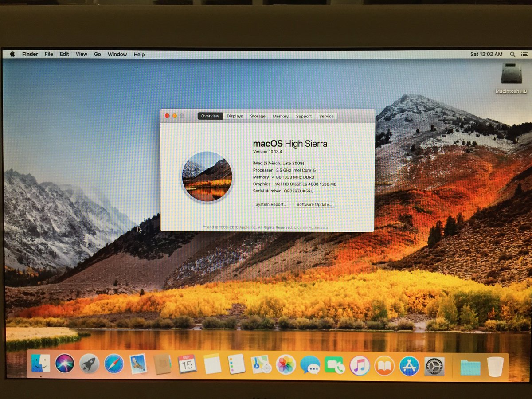532x399 pixels.
Task: Open the Help menu
Action: 139,54
